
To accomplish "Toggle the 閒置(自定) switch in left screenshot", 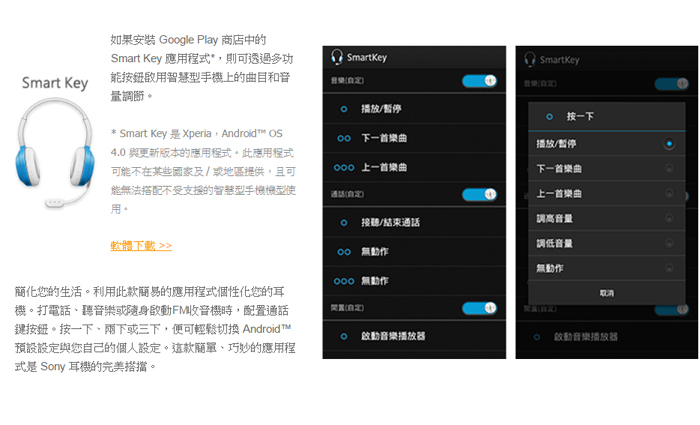I will (x=479, y=308).
